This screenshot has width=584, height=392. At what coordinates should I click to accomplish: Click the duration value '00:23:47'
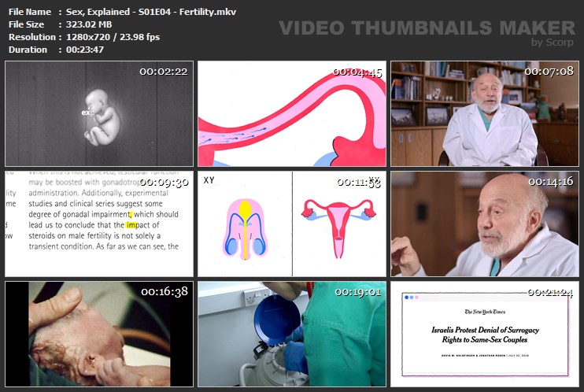85,50
